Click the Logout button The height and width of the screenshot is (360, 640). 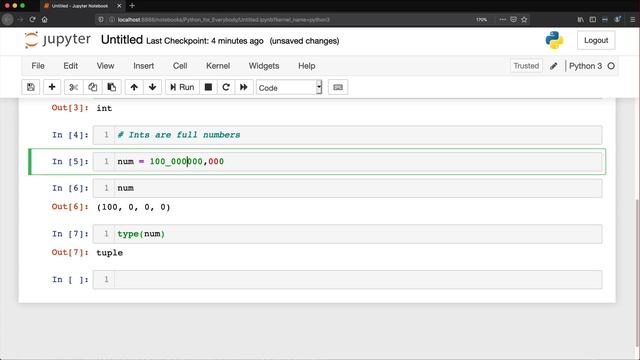[596, 40]
